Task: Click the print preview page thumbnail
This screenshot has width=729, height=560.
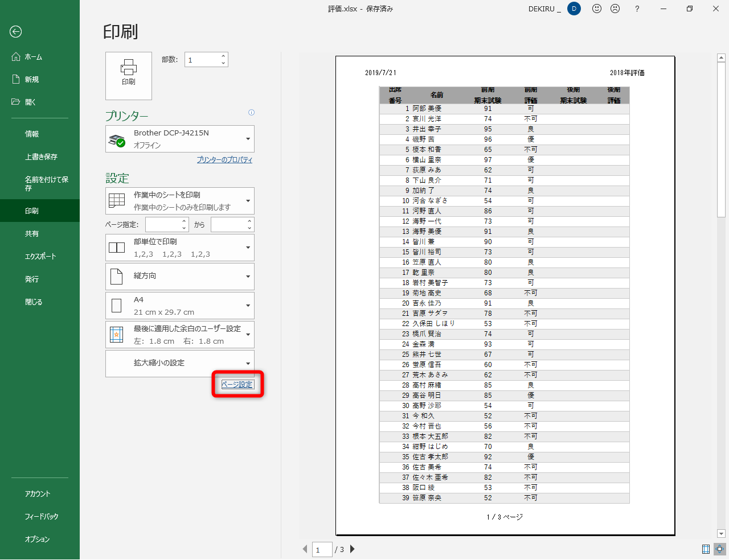Action: click(x=505, y=296)
